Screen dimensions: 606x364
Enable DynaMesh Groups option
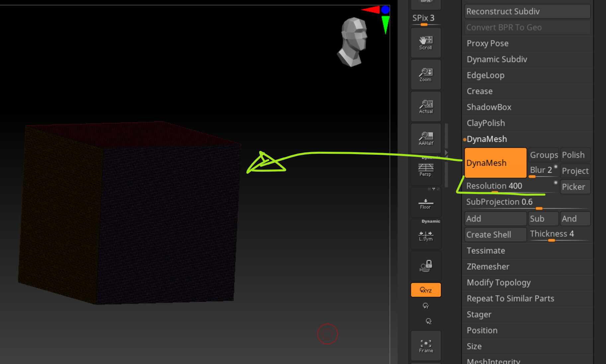click(x=544, y=155)
